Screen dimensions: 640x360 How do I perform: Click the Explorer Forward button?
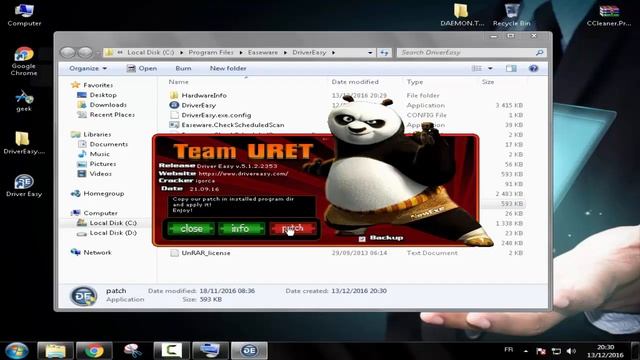tap(85, 52)
